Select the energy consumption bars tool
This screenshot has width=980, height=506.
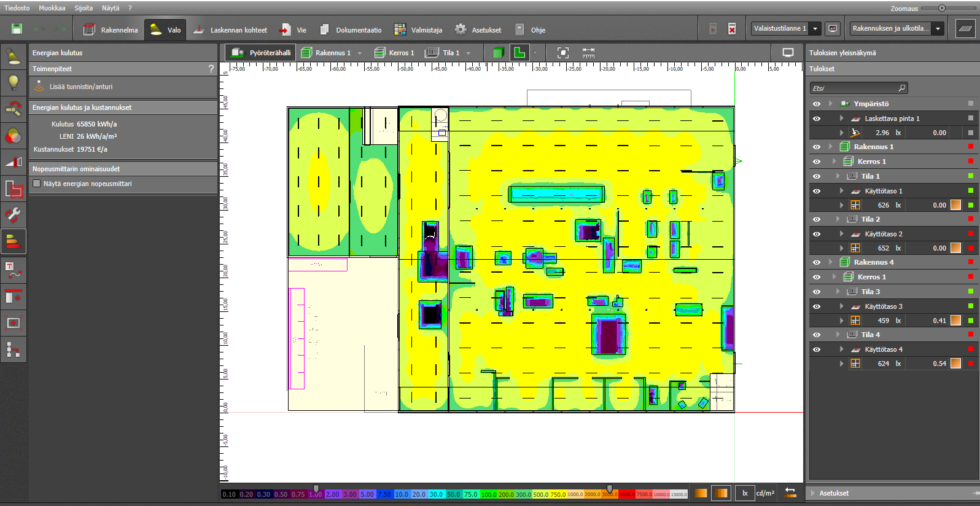pos(14,241)
